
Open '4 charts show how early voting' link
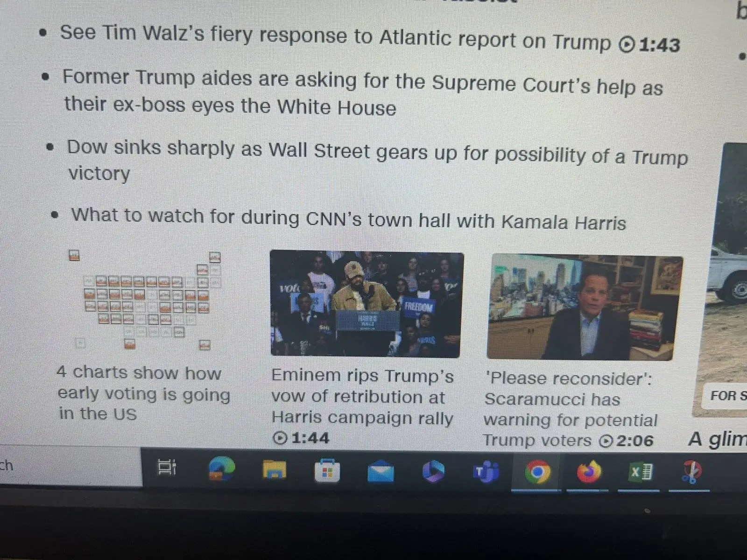click(x=144, y=393)
